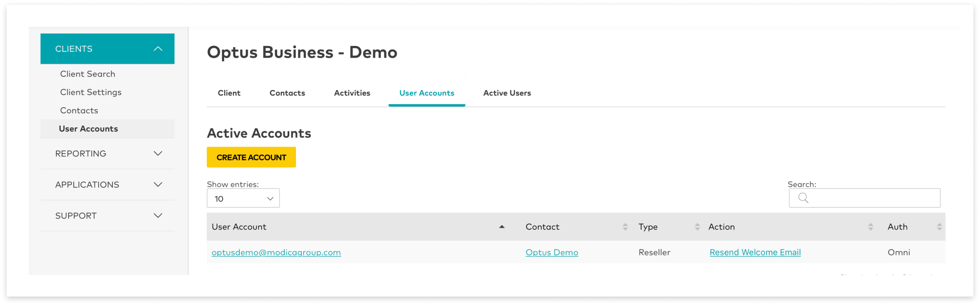This screenshot has width=980, height=305.
Task: Sort by Auth column arrows
Action: [939, 227]
